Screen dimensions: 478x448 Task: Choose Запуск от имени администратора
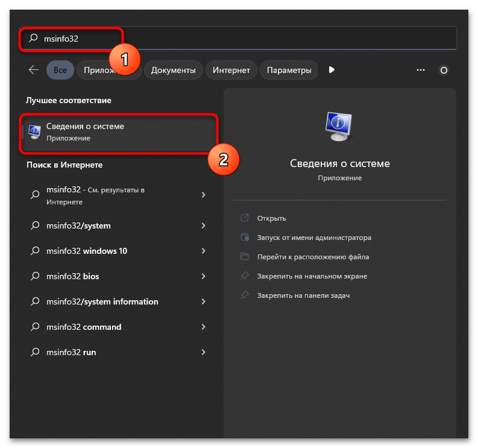click(x=314, y=238)
